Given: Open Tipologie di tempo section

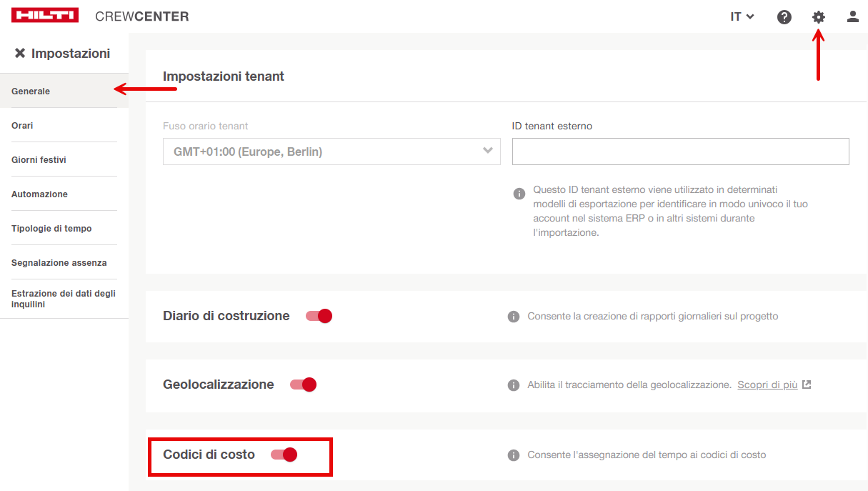Looking at the screenshot, I should tap(51, 229).
